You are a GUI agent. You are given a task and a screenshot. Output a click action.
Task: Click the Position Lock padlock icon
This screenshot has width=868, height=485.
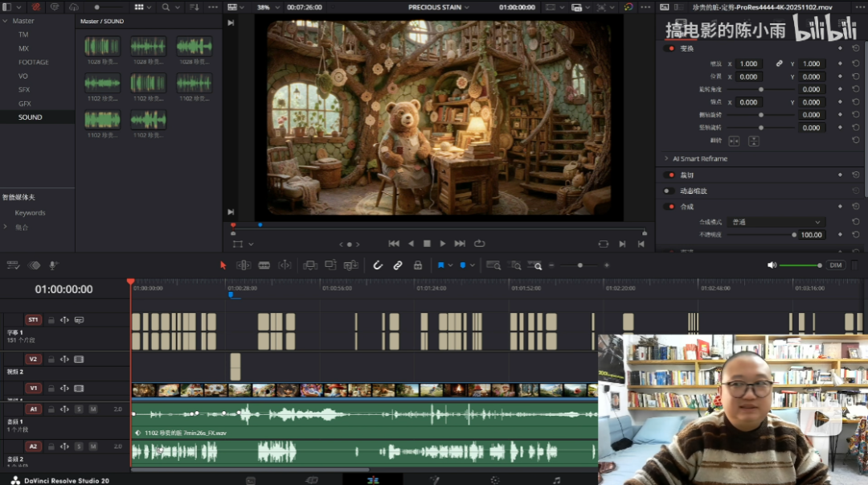click(417, 265)
